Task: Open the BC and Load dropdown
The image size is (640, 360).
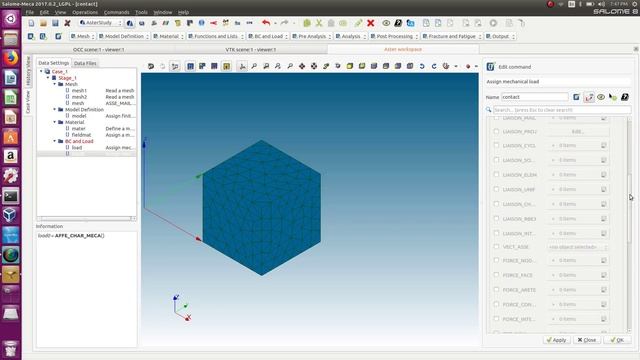Action: [x=268, y=36]
